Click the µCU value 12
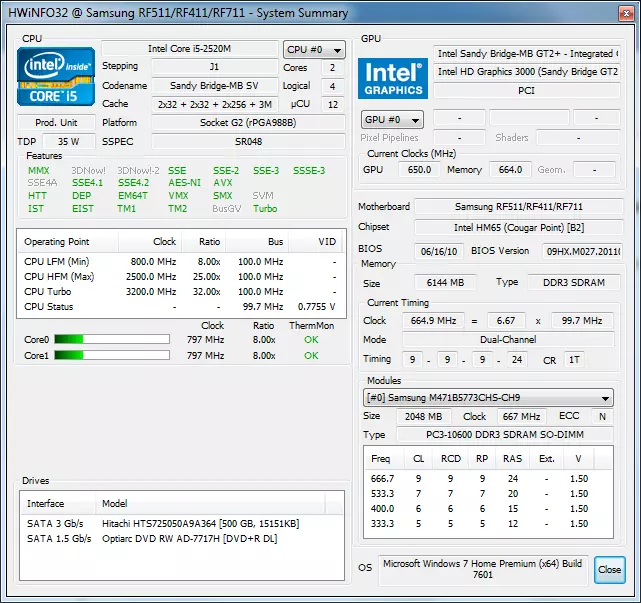 coord(332,105)
